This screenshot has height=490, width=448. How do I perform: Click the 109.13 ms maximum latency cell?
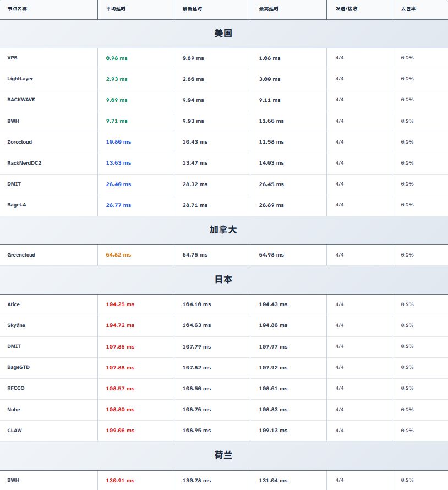(273, 431)
